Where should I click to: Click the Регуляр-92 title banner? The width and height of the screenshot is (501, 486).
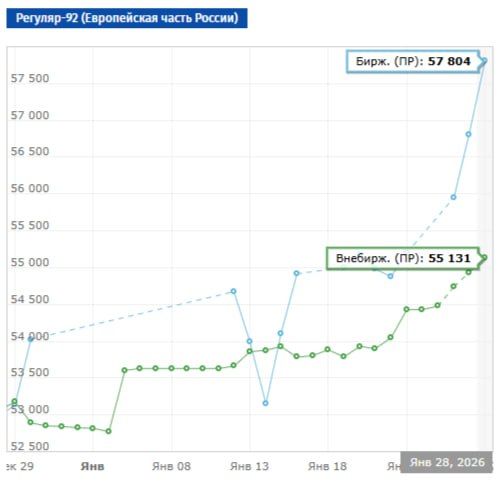click(x=127, y=18)
